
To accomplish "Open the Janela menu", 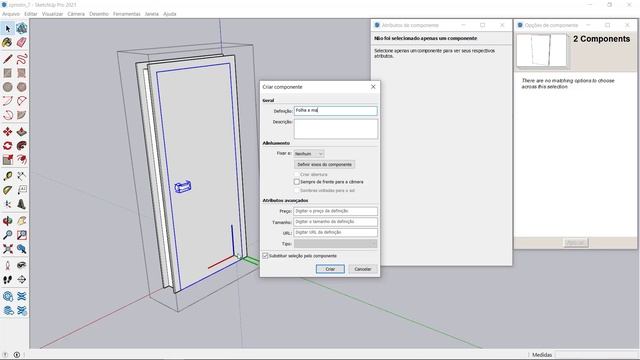I will (x=151, y=14).
